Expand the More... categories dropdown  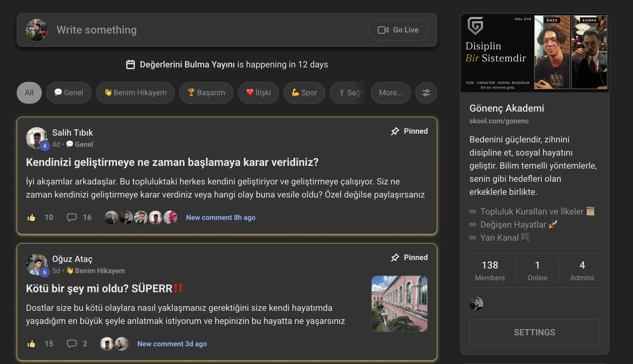[x=391, y=93]
